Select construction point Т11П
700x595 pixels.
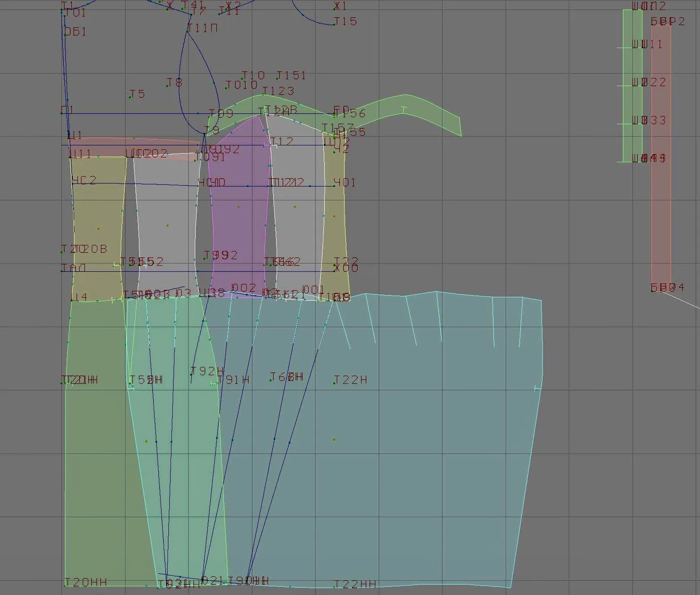[x=203, y=28]
